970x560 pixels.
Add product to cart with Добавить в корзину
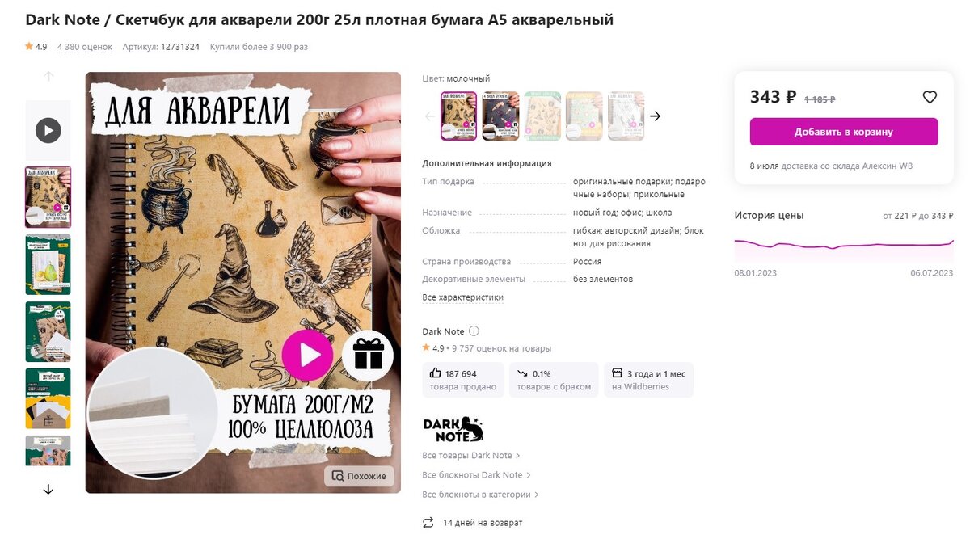tap(844, 132)
